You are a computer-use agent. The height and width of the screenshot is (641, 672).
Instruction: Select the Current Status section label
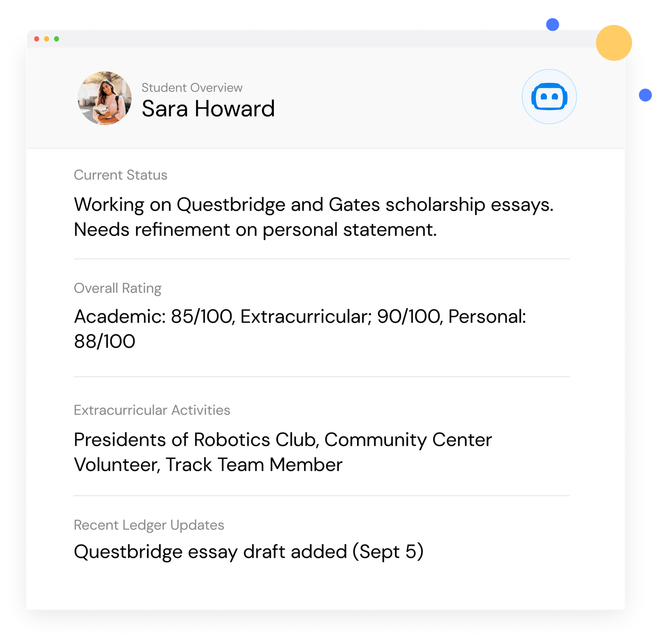(121, 175)
